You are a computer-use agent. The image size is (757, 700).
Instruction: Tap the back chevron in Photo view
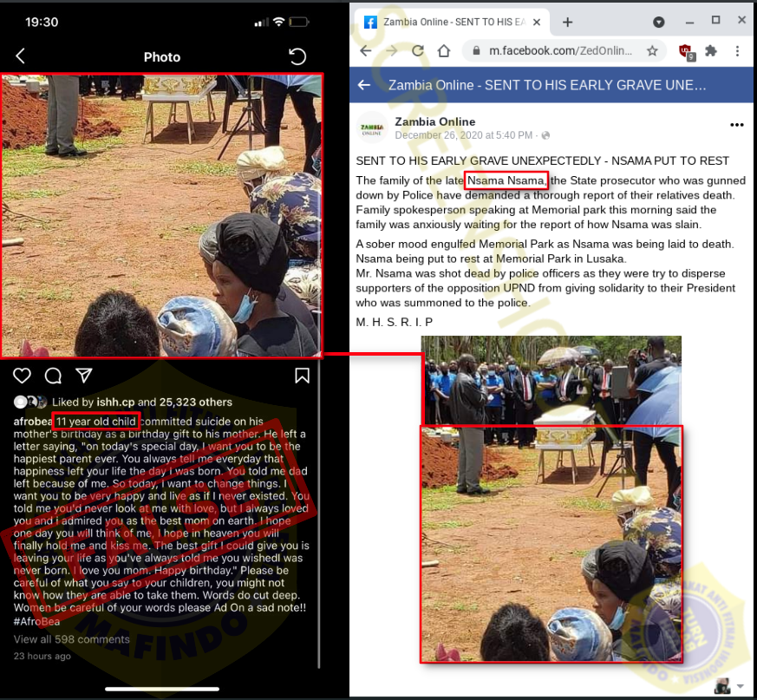(20, 56)
